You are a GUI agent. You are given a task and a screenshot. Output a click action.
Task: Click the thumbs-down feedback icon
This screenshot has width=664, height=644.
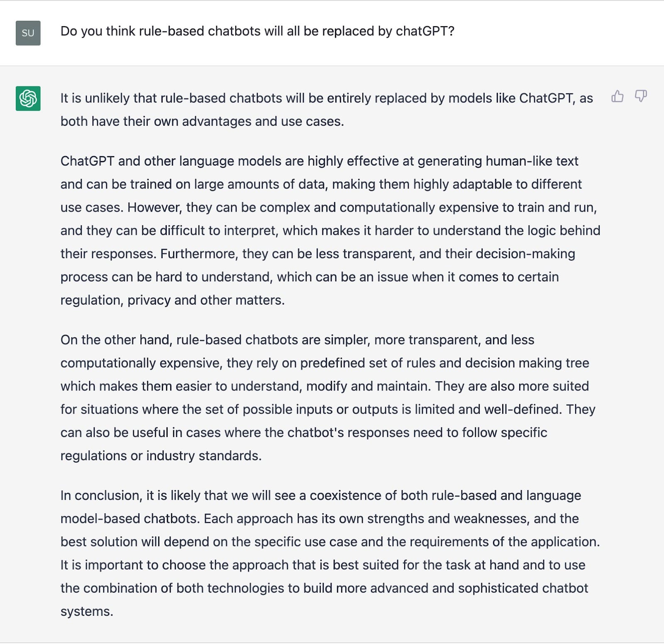pyautogui.click(x=641, y=96)
